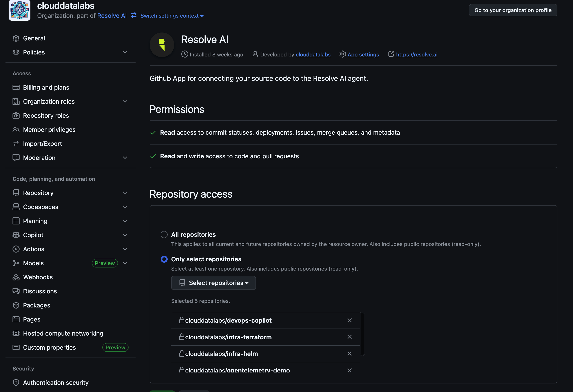Viewport: 573px width, 392px height.
Task: Expand the Copilot chevron
Action: pyautogui.click(x=125, y=235)
